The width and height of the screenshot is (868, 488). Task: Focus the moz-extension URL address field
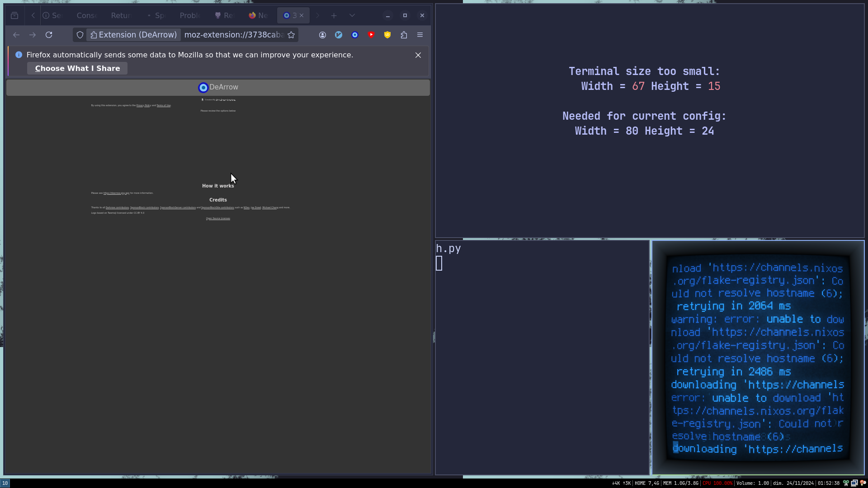pyautogui.click(x=234, y=35)
